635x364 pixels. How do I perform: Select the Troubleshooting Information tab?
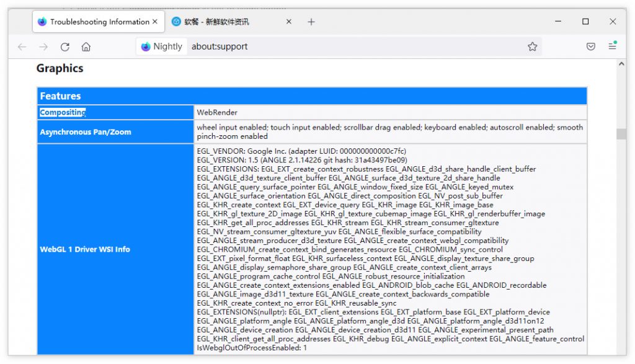tap(96, 22)
